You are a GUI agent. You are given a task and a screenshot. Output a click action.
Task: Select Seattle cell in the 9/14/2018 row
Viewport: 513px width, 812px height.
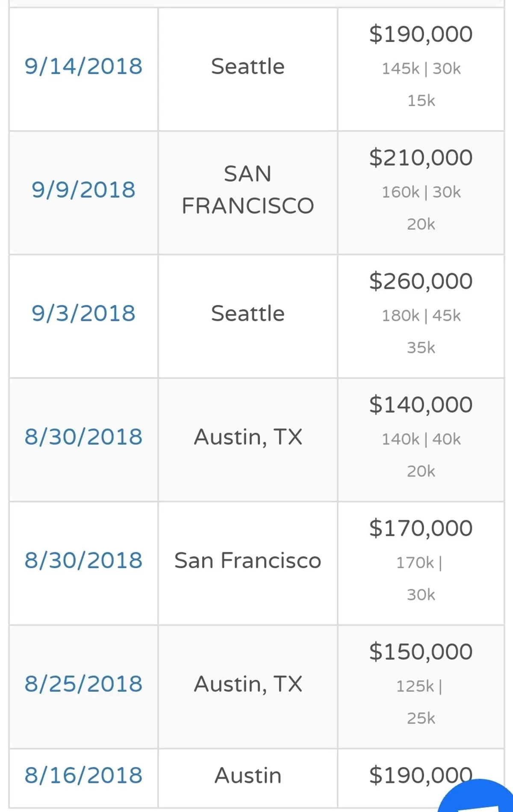248,67
